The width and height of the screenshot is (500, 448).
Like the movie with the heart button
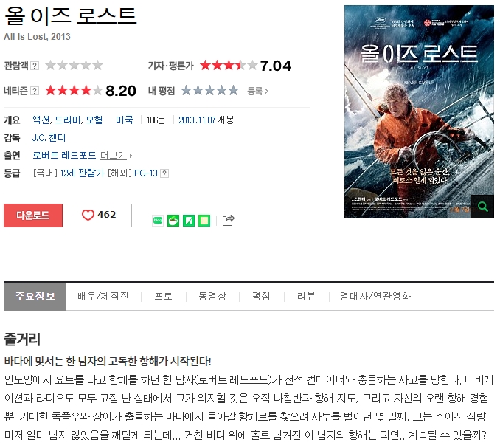99,216
